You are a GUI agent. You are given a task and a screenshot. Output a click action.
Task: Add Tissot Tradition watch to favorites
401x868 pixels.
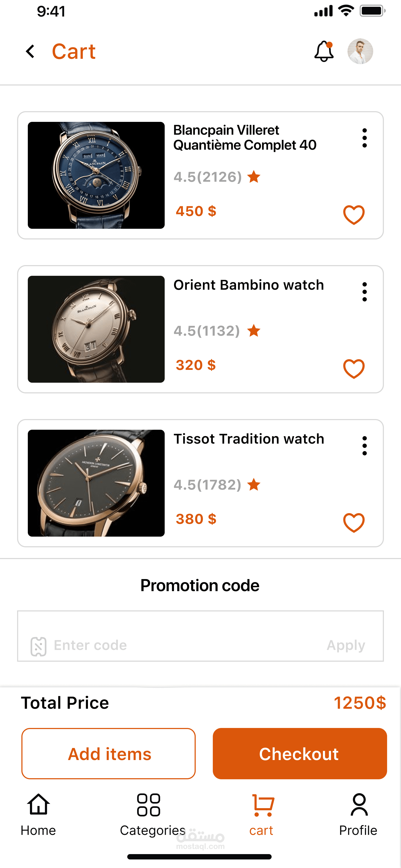[353, 523]
